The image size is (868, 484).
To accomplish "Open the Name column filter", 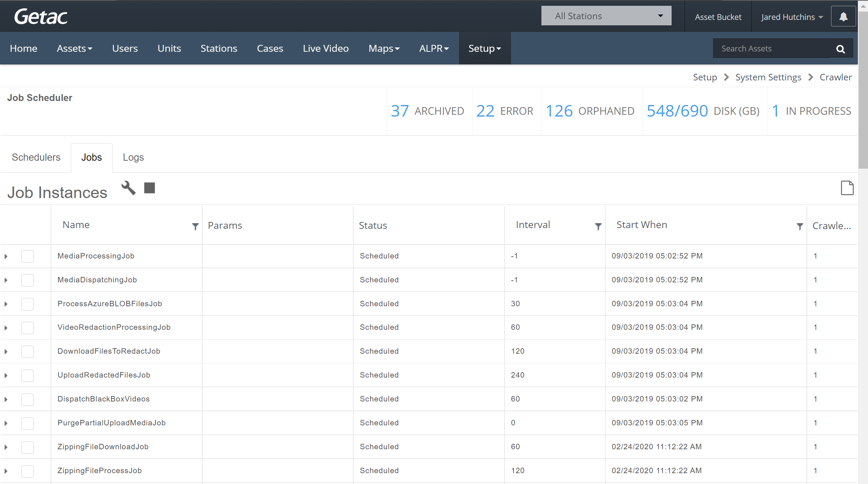I will [x=195, y=226].
